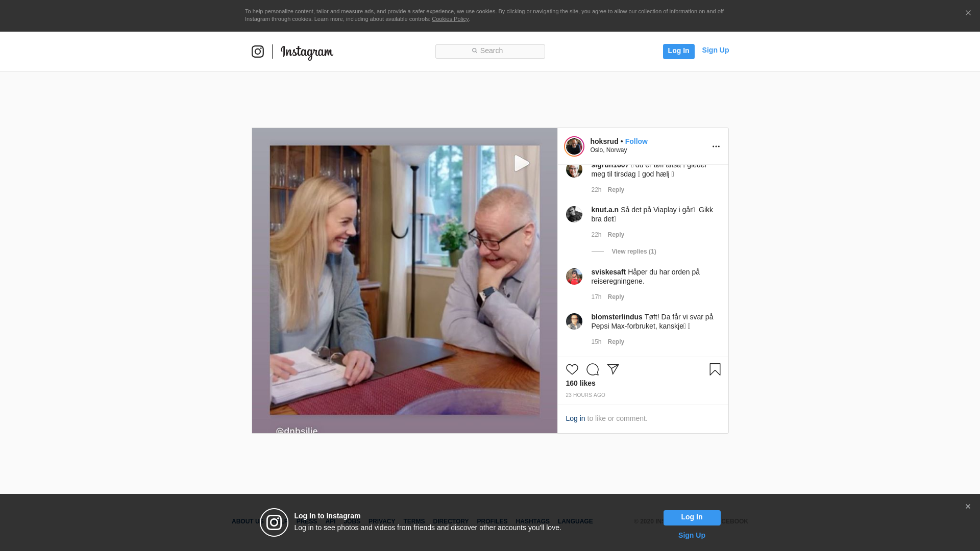
Task: Click inside the Search field
Action: coord(490,52)
